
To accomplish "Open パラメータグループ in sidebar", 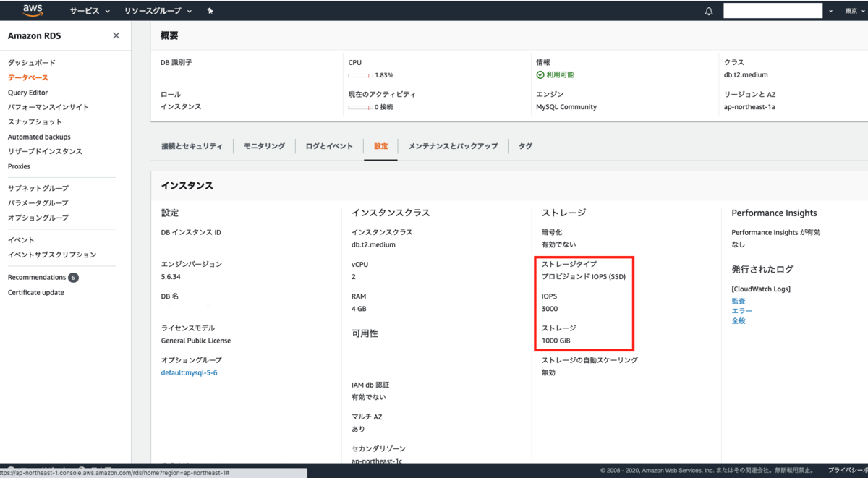I will coord(38,203).
